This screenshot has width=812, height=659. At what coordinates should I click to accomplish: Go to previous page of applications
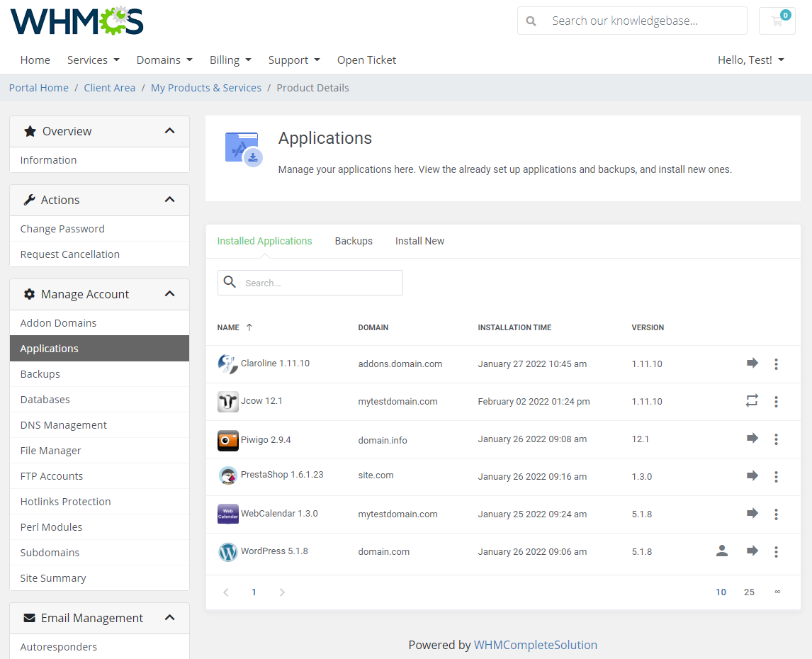pos(226,592)
